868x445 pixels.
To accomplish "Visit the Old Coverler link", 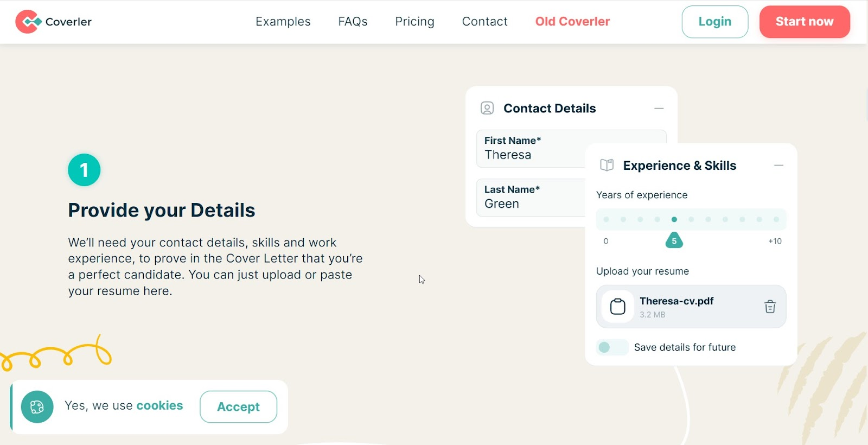I will 572,22.
